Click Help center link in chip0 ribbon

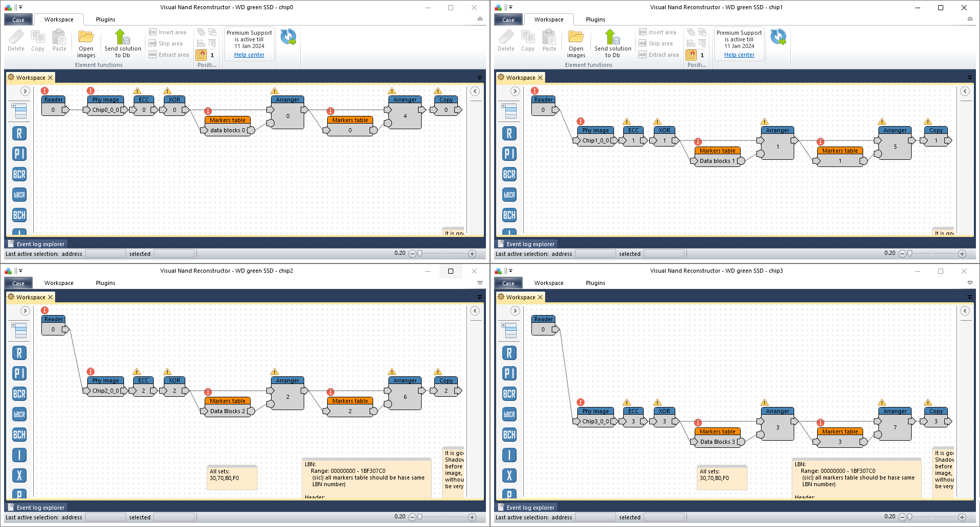click(x=249, y=55)
